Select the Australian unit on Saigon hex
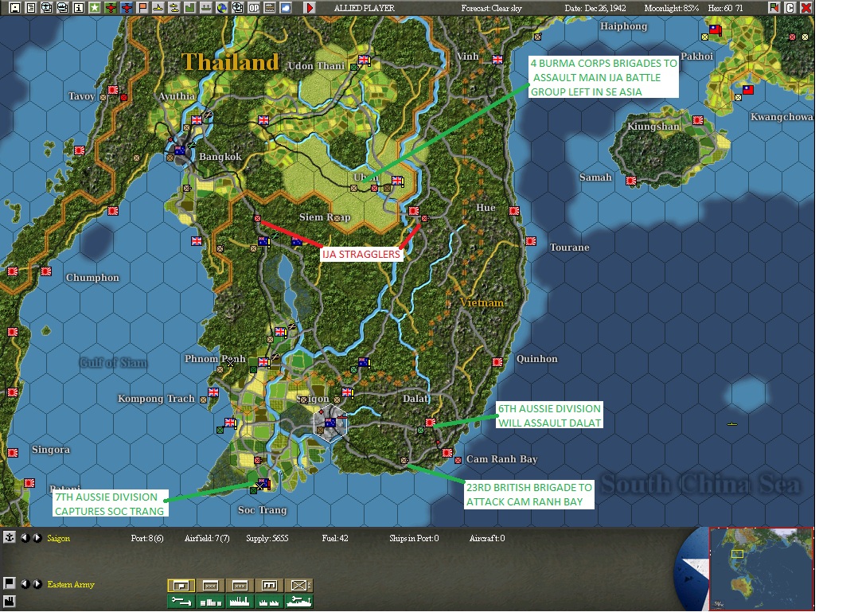Image resolution: width=858 pixels, height=616 pixels. click(x=330, y=423)
